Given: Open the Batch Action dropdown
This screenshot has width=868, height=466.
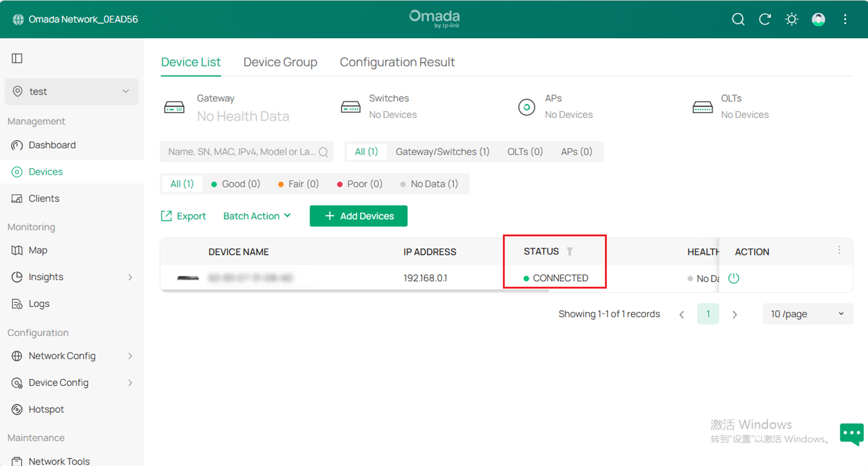Looking at the screenshot, I should pyautogui.click(x=257, y=216).
